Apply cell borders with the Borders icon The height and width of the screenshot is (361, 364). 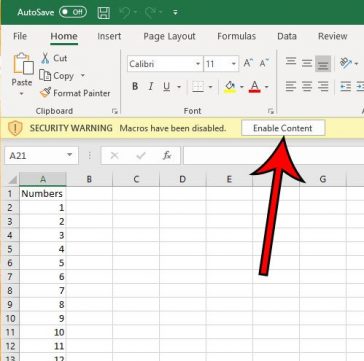click(198, 87)
